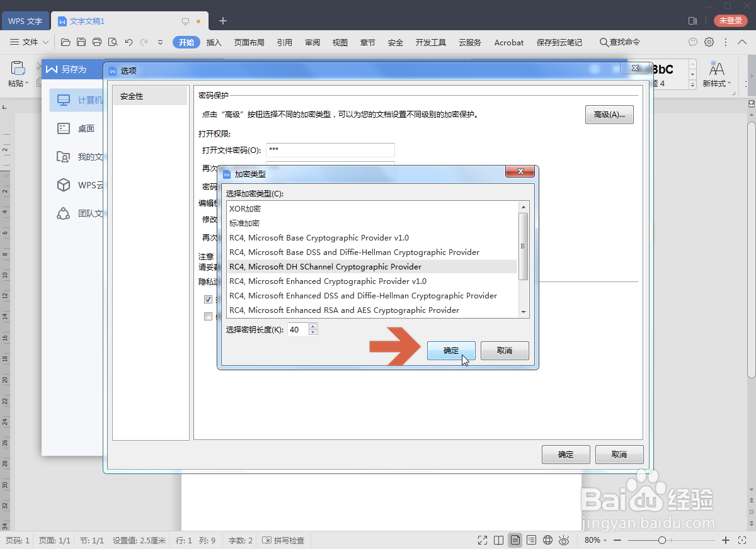Toggle eye protection mode icon
The height and width of the screenshot is (549, 756).
tap(564, 540)
